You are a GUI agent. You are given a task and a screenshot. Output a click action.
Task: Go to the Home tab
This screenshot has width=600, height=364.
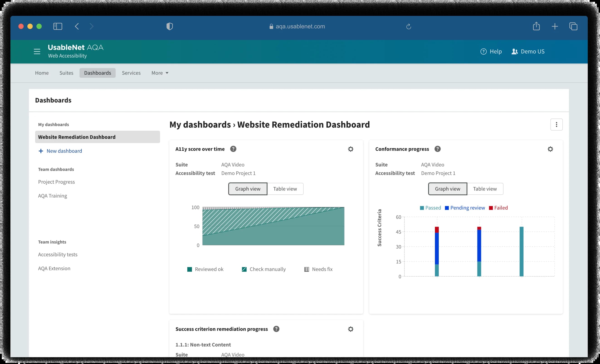click(x=42, y=73)
